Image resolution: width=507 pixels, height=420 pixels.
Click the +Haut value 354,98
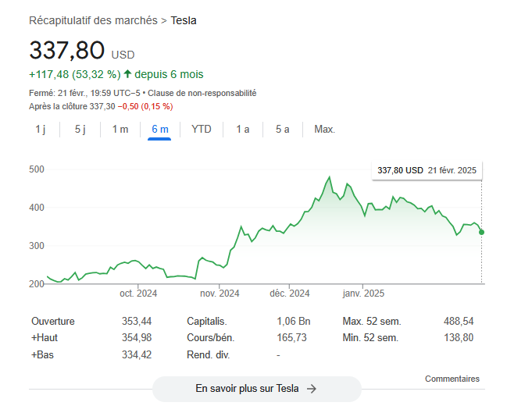click(137, 337)
